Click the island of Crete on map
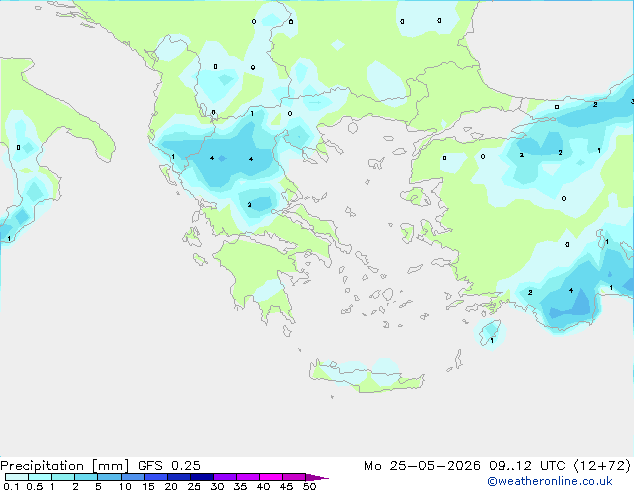Screen dimensions: 634x490 point(366,376)
